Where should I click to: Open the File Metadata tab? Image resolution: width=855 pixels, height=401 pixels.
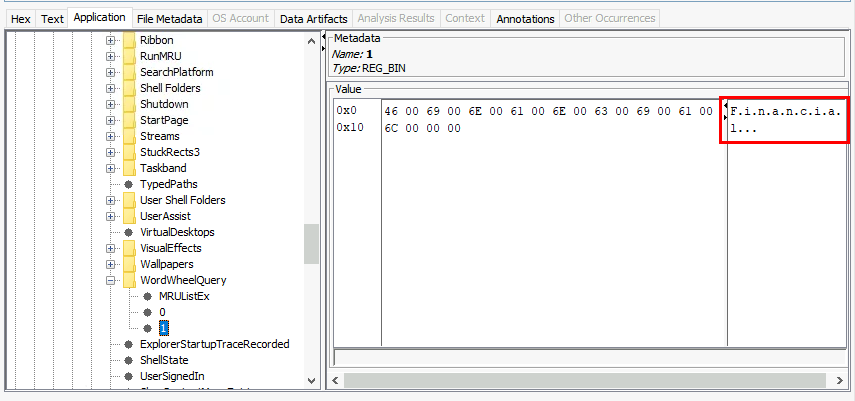(x=170, y=19)
